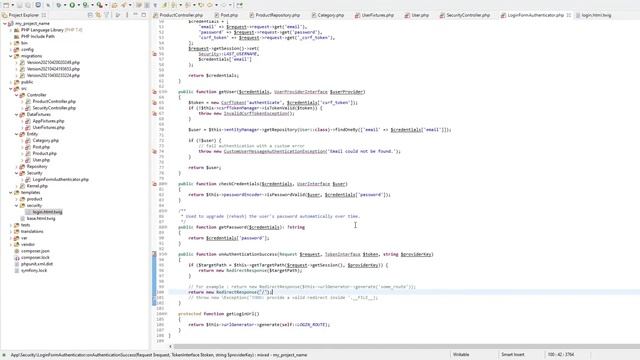Toggle Link with Editor in Project Explorer
This screenshot has width=640, height=360.
click(x=98, y=15)
